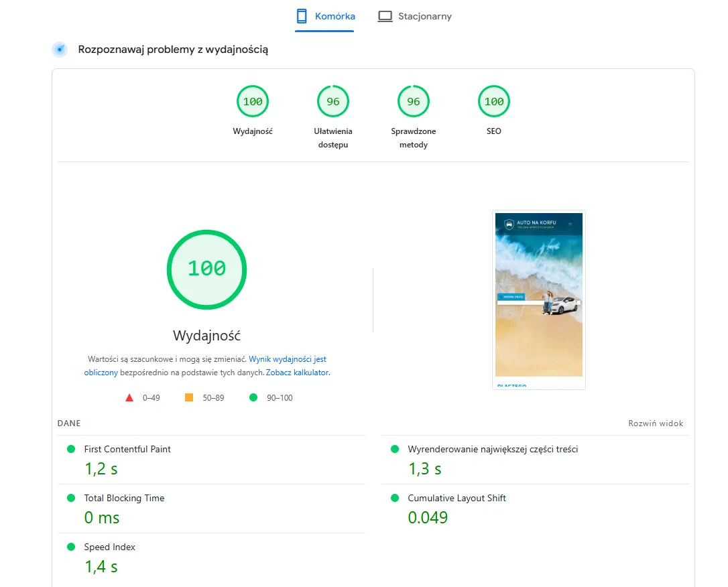Open the 'Wynik wydajności jest obliczony' link
The image size is (728, 587).
(288, 359)
